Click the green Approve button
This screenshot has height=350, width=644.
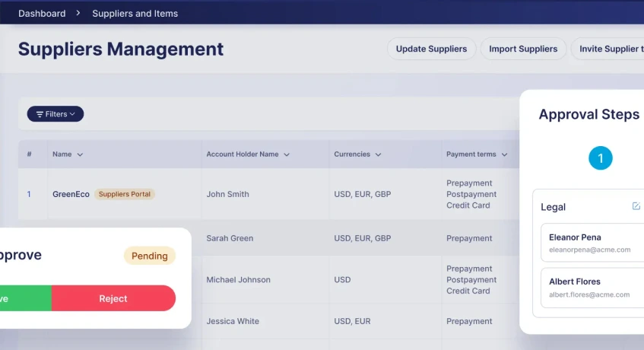(25, 299)
